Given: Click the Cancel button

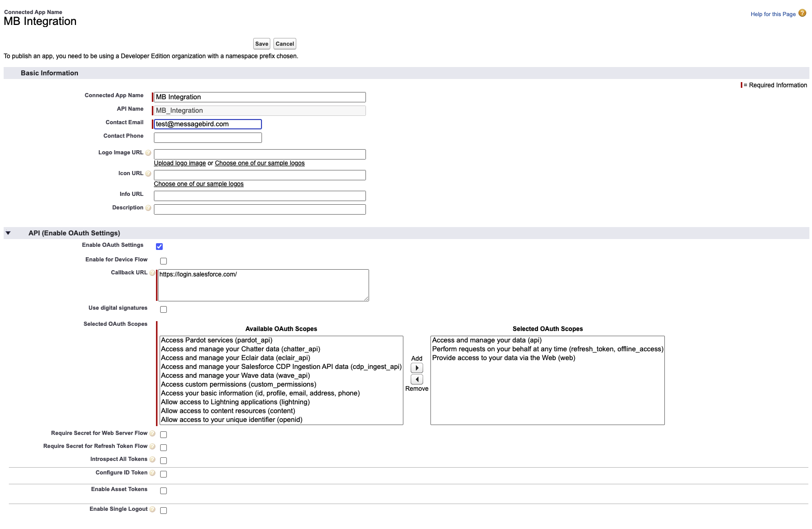Looking at the screenshot, I should (x=285, y=44).
